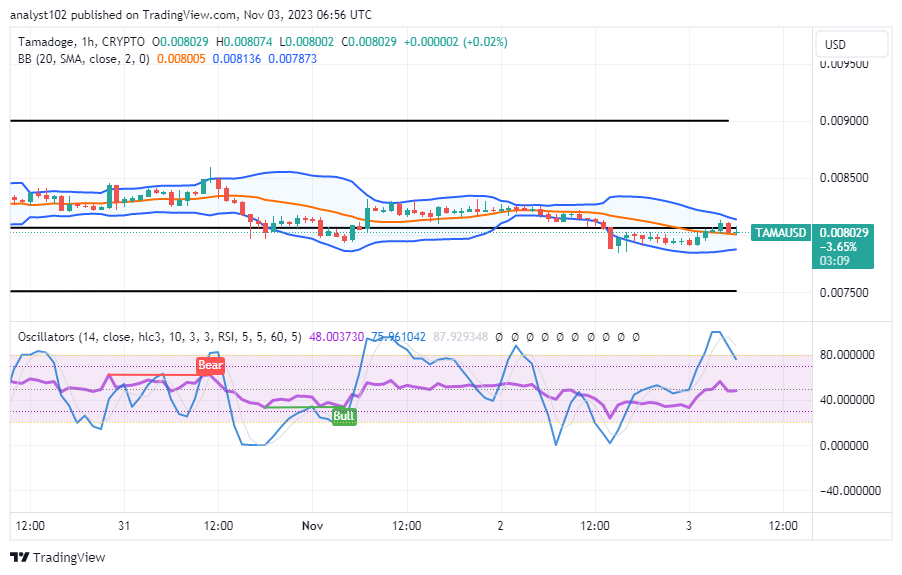Click the Oscillators indicator legend
The image size is (902, 575).
159,337
